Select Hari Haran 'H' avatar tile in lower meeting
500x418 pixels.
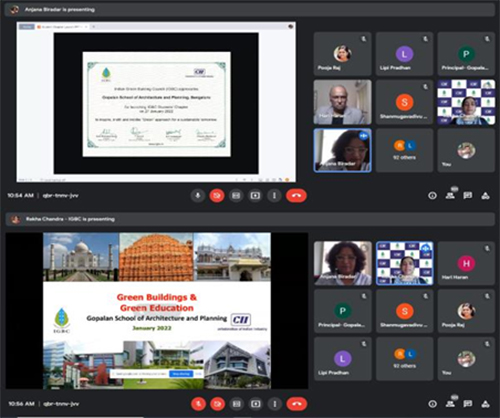point(466,263)
